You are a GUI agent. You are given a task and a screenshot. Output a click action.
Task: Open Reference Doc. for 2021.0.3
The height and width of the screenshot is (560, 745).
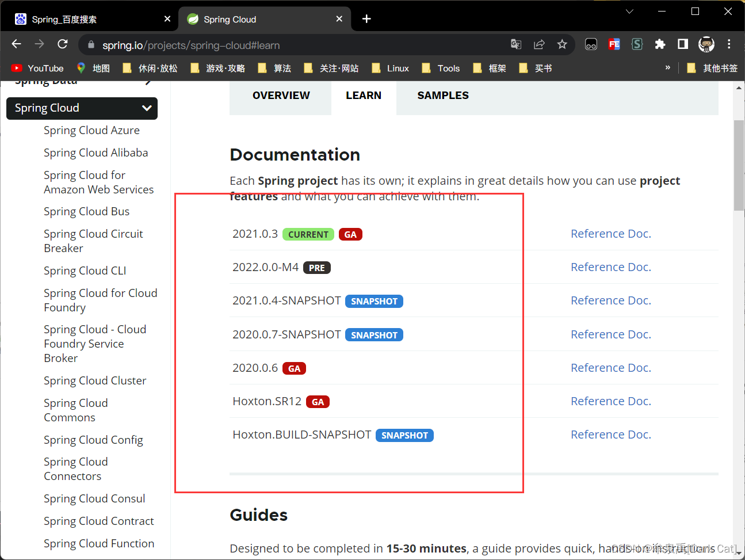tap(611, 234)
